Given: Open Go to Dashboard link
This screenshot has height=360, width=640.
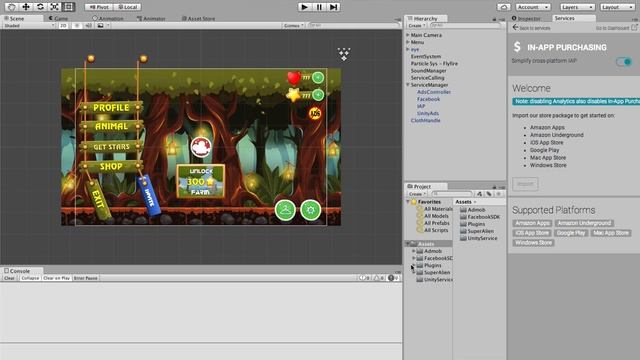Looking at the screenshot, I should coord(616,28).
